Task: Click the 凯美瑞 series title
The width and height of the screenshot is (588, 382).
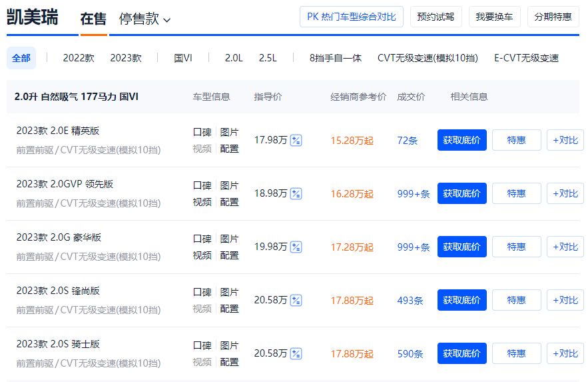Action: [33, 17]
